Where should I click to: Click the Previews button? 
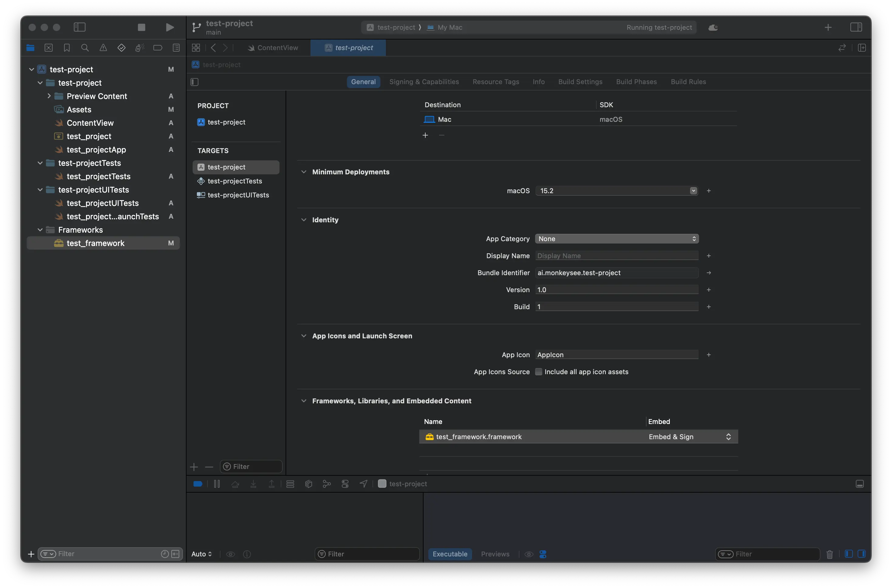[495, 554]
